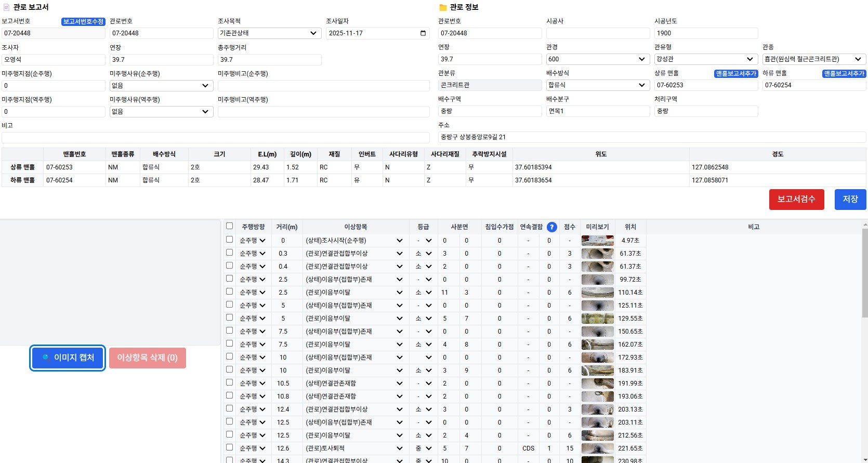The height and width of the screenshot is (463, 868).
Task: Click the 보고서번호수정 badge button
Action: click(83, 22)
